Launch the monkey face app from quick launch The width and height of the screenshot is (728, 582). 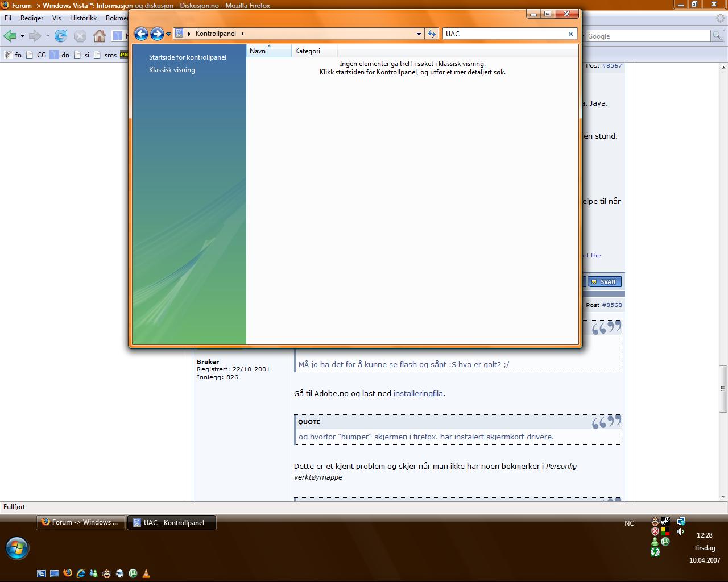click(x=107, y=574)
